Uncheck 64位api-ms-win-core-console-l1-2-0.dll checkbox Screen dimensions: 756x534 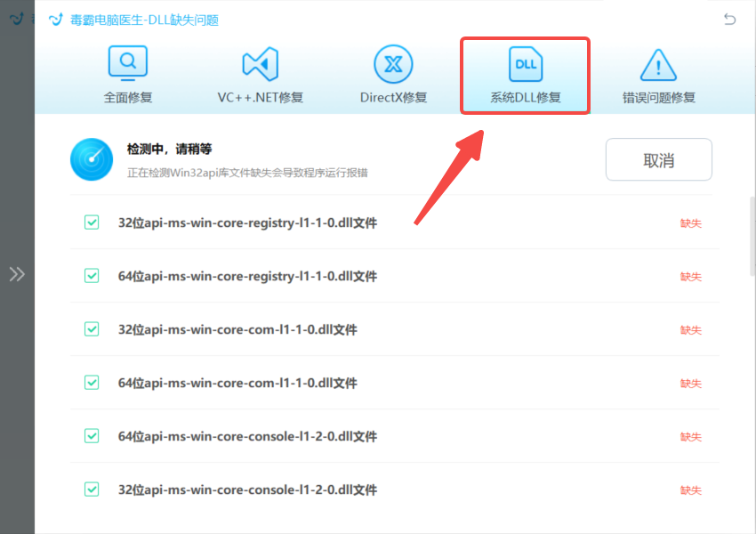[92, 436]
